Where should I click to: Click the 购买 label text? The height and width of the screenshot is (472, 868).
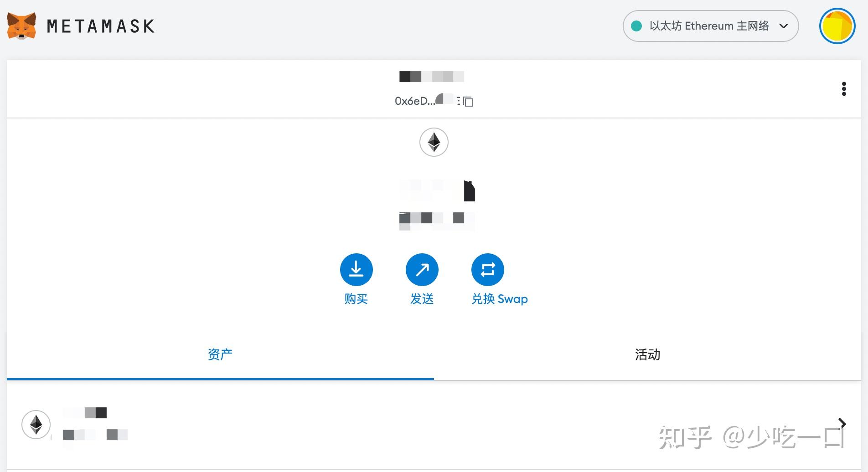pyautogui.click(x=356, y=299)
